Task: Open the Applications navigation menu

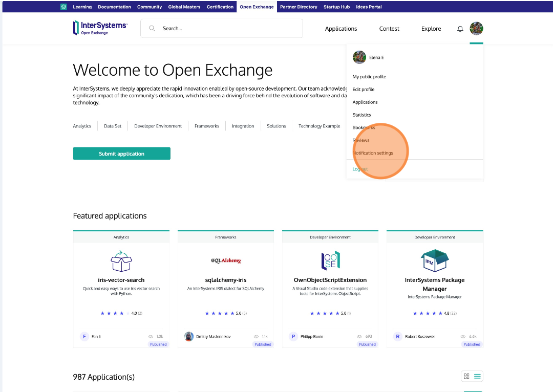Action: pos(341,29)
